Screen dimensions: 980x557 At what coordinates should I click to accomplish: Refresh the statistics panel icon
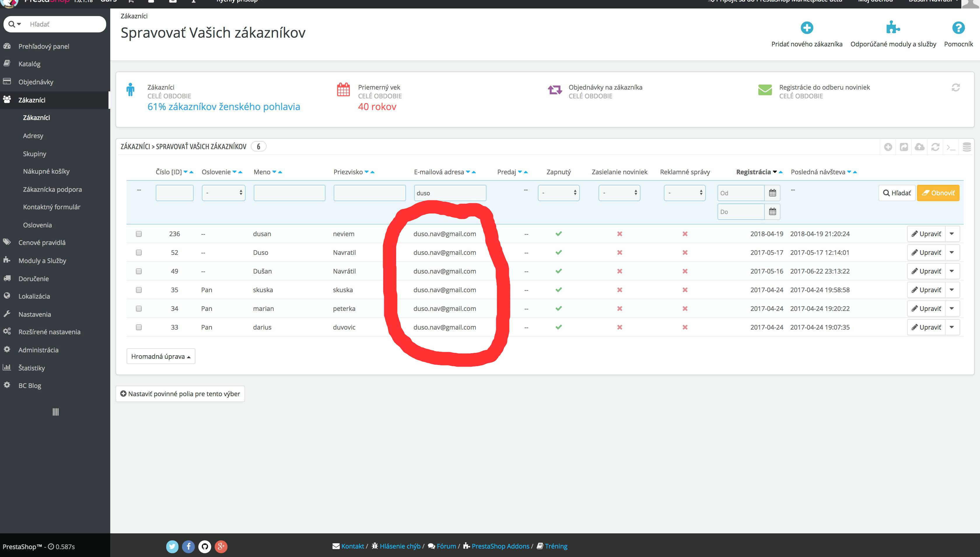click(x=956, y=88)
